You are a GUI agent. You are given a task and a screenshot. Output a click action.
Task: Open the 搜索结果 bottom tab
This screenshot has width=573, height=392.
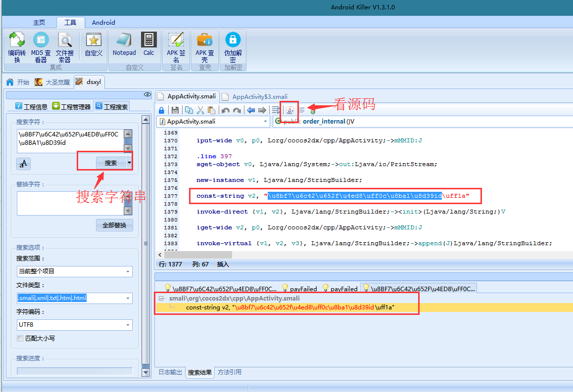click(199, 372)
